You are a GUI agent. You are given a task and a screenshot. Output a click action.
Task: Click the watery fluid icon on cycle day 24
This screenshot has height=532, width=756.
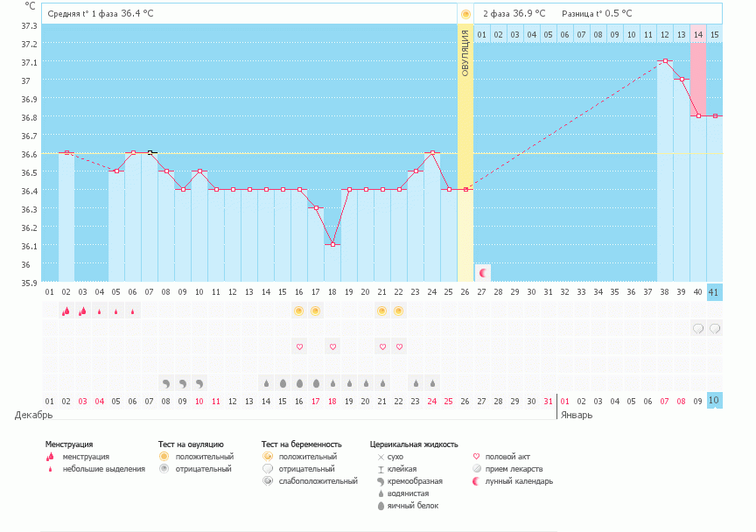[x=432, y=382]
